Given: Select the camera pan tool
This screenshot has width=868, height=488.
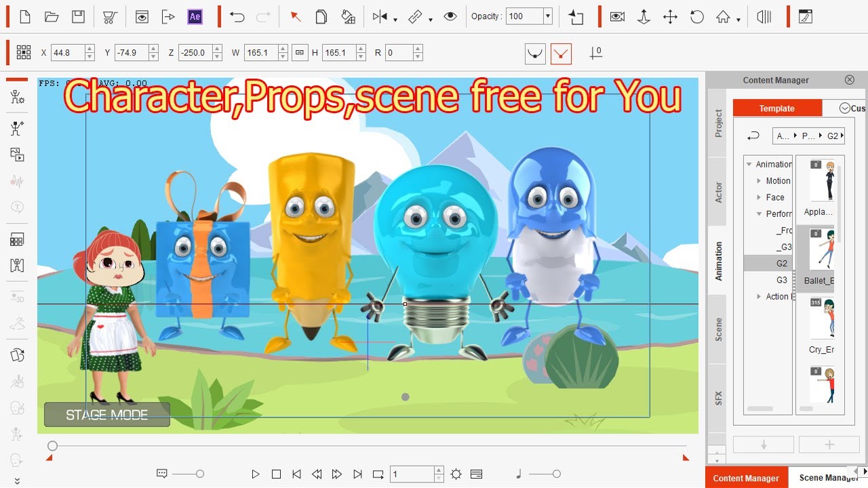Looking at the screenshot, I should [x=670, y=17].
